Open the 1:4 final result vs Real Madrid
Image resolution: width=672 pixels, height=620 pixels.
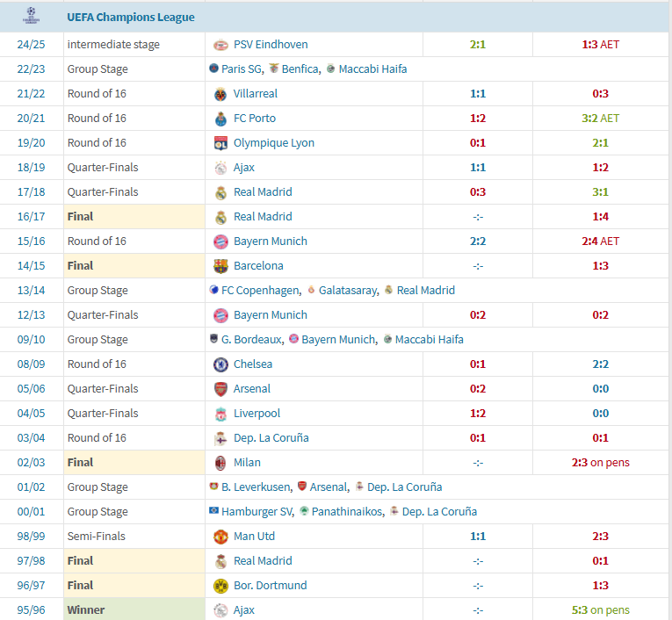pos(601,216)
